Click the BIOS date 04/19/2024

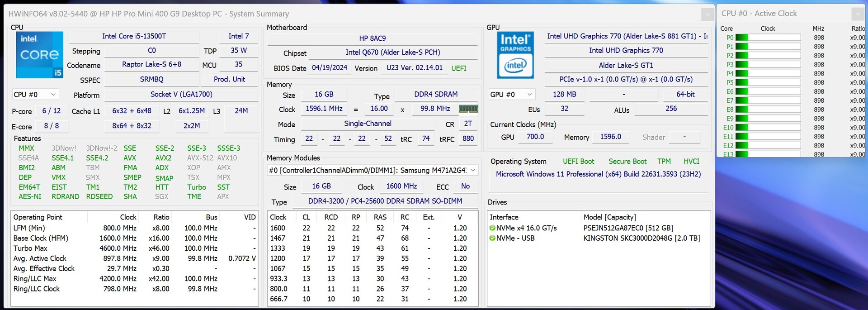[330, 68]
